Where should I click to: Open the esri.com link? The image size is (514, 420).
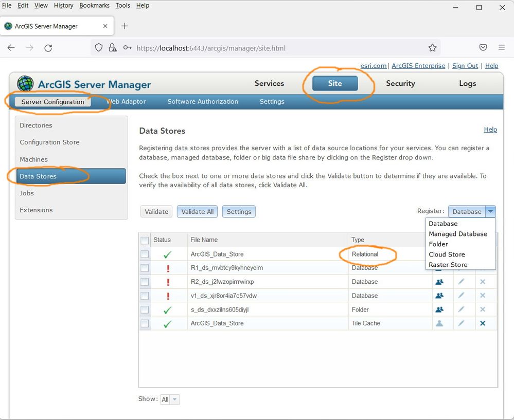click(374, 66)
